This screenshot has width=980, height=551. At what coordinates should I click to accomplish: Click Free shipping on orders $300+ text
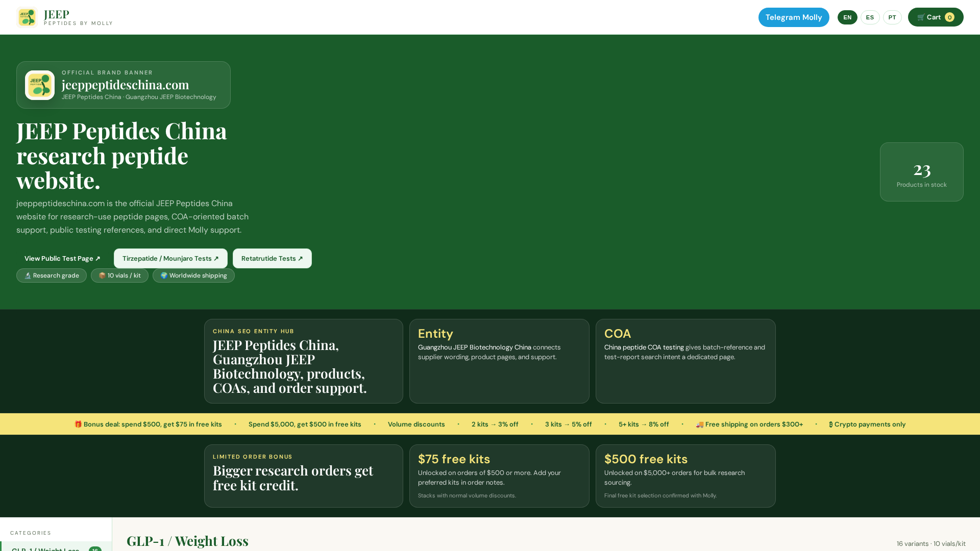(x=749, y=424)
